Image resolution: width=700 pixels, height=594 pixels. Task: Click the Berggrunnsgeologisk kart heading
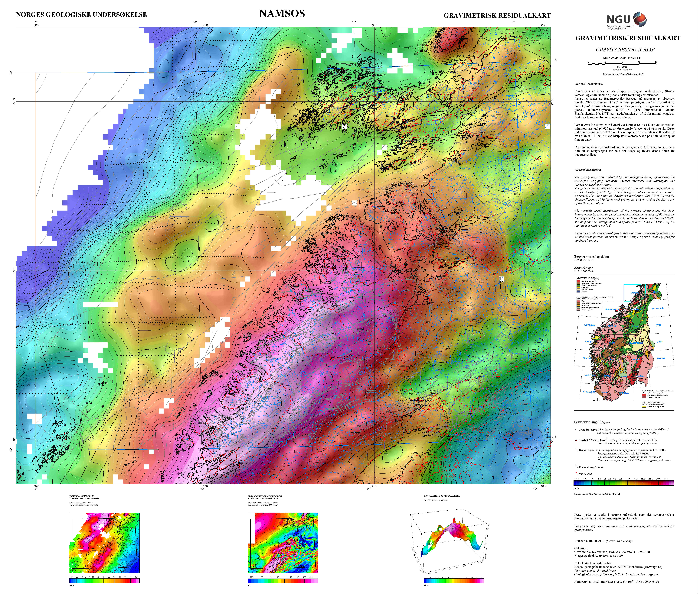pyautogui.click(x=592, y=257)
